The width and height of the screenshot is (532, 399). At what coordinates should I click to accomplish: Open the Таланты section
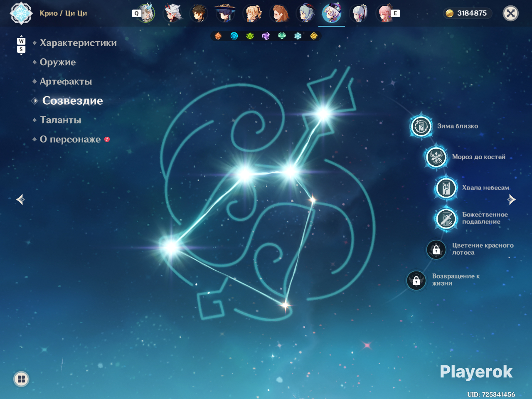[61, 120]
